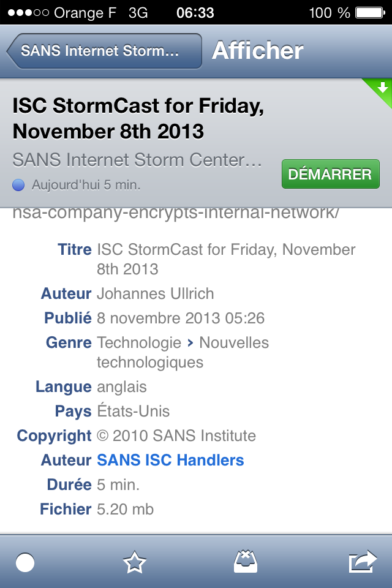Screen dimensions: 392x588
Task: Open the SANS ISC Handlers link
Action: (x=170, y=460)
